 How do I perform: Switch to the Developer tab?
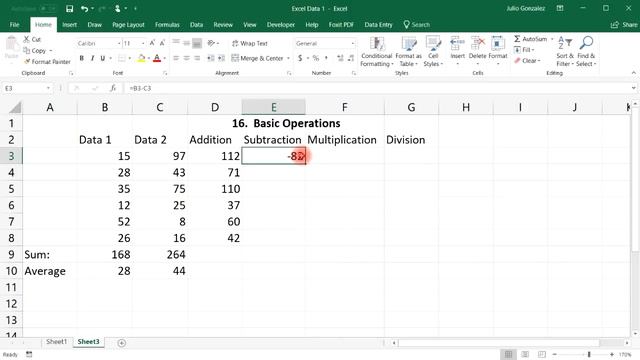pyautogui.click(x=280, y=25)
